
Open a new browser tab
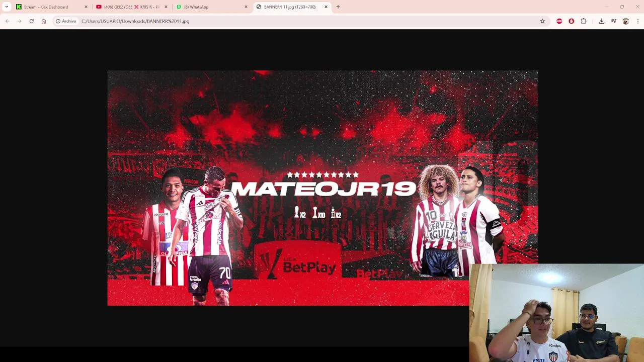[338, 7]
